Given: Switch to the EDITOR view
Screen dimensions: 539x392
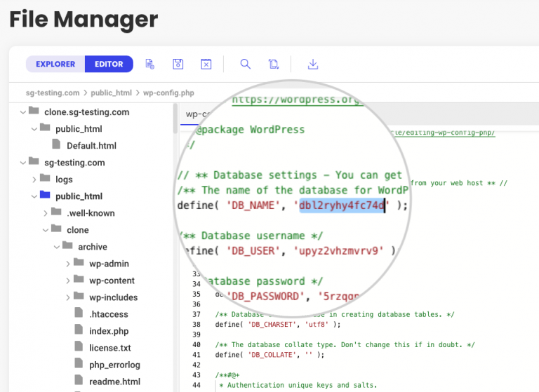Looking at the screenshot, I should 109,64.
